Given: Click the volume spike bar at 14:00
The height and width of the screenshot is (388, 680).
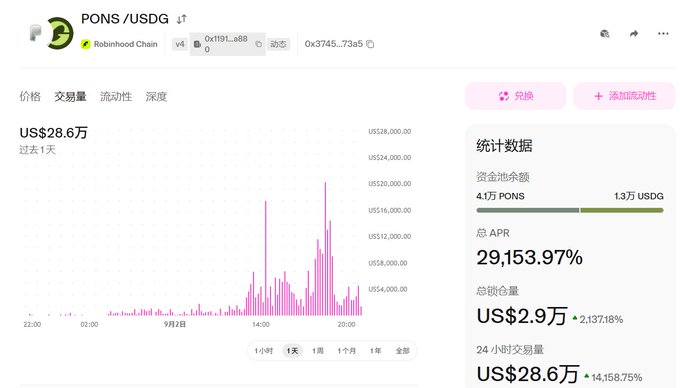Looking at the screenshot, I should [x=265, y=258].
